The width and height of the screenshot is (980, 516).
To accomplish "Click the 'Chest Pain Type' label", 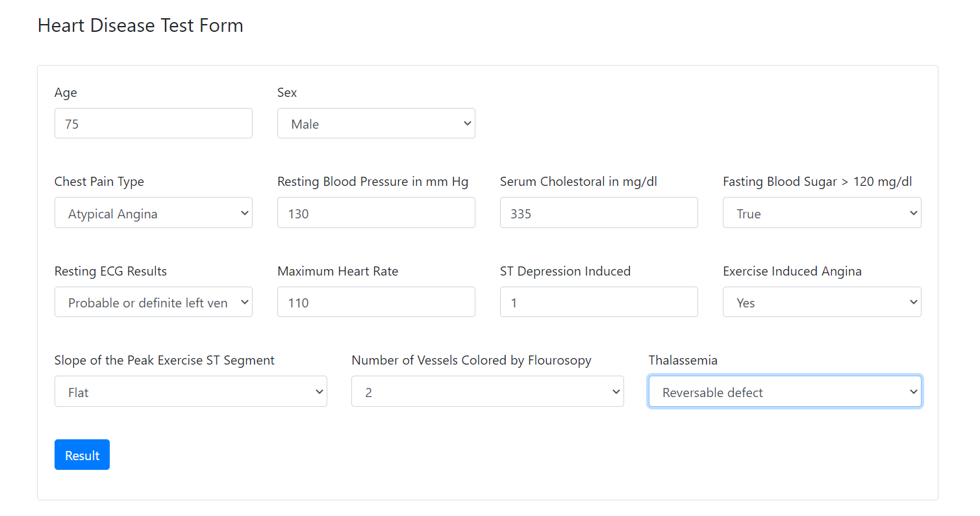I will coord(99,182).
